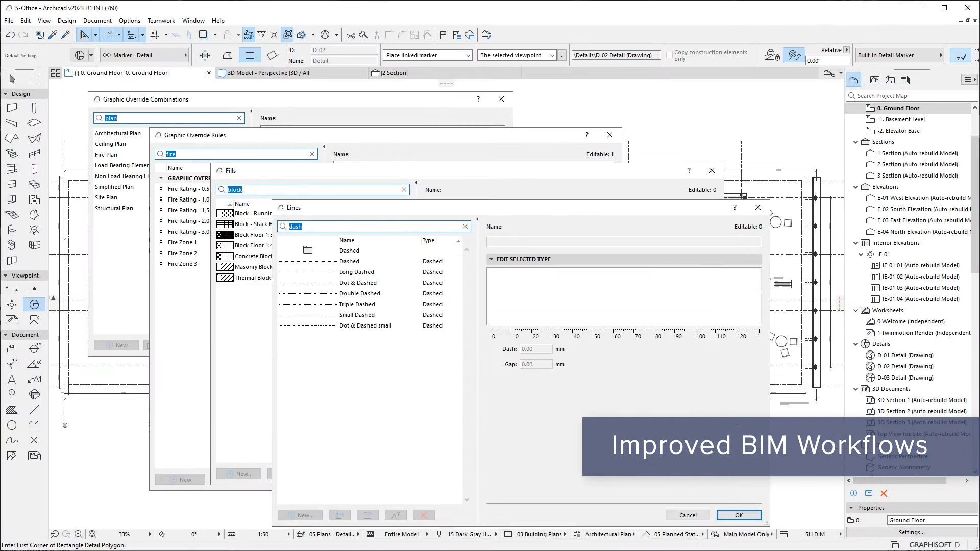The width and height of the screenshot is (980, 551).
Task: Collapse the Worksheets tree node
Action: click(x=856, y=311)
